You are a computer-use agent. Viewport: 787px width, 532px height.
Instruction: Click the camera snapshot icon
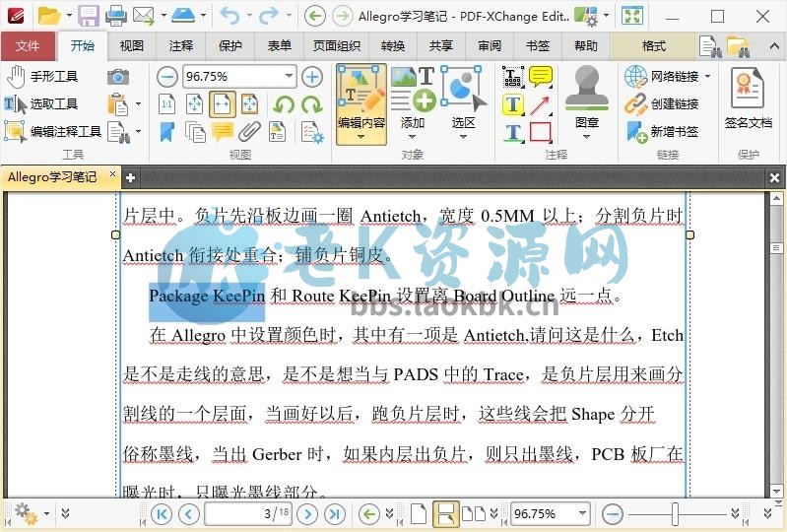pyautogui.click(x=118, y=77)
